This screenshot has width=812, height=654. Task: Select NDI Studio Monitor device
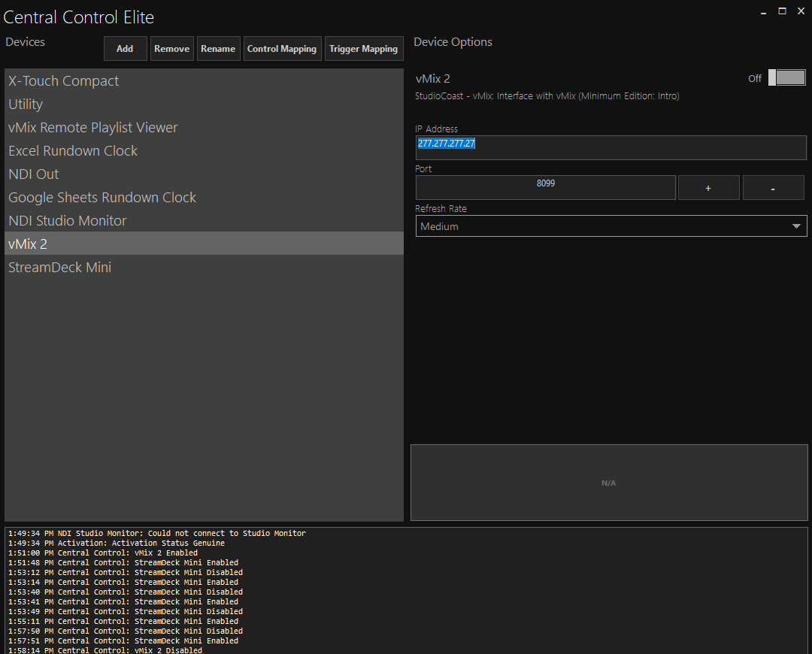(x=68, y=221)
